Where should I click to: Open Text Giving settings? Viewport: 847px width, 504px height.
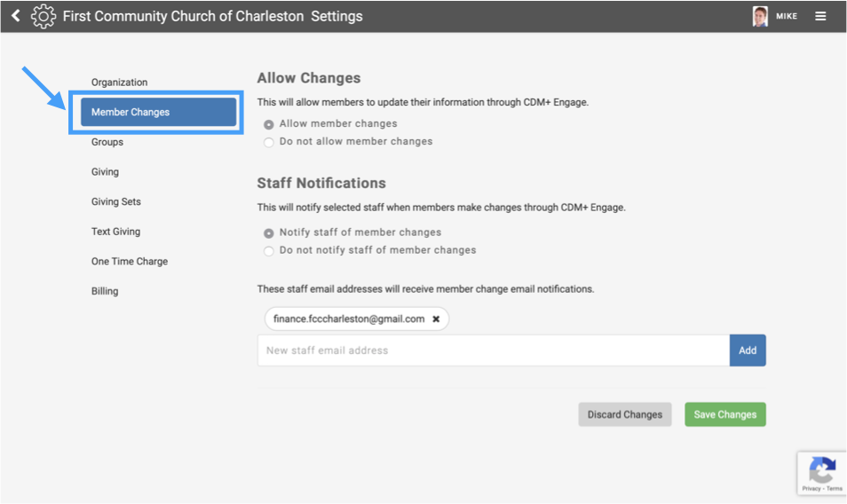tap(116, 232)
